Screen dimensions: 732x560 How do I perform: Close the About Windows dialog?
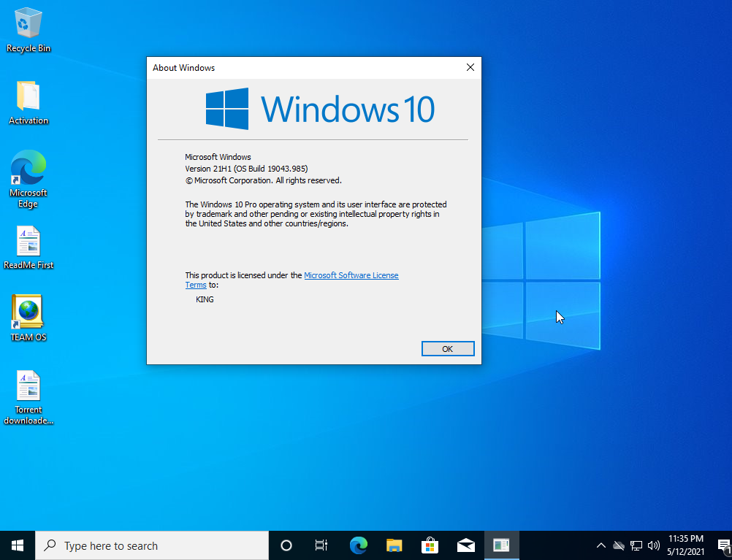point(470,68)
